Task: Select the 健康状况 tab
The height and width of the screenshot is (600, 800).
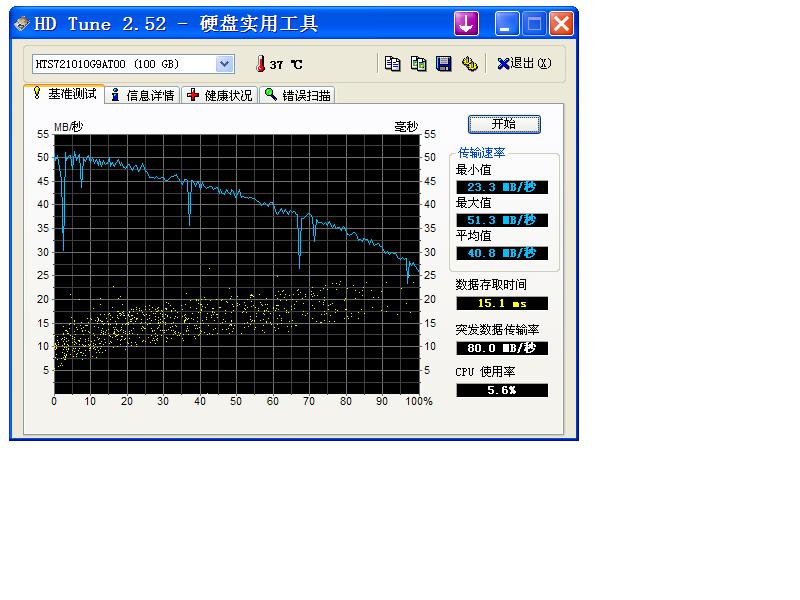Action: pos(221,95)
